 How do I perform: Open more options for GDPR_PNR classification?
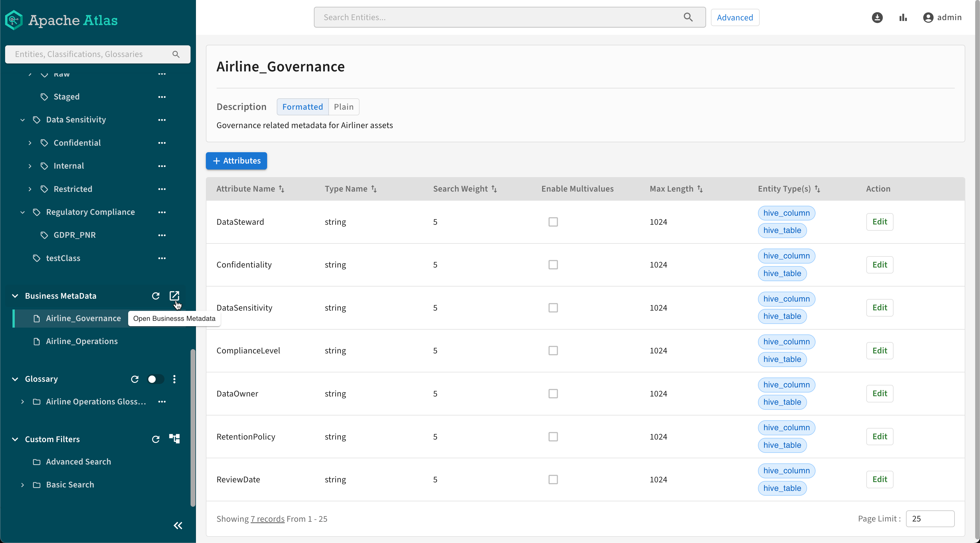tap(162, 235)
